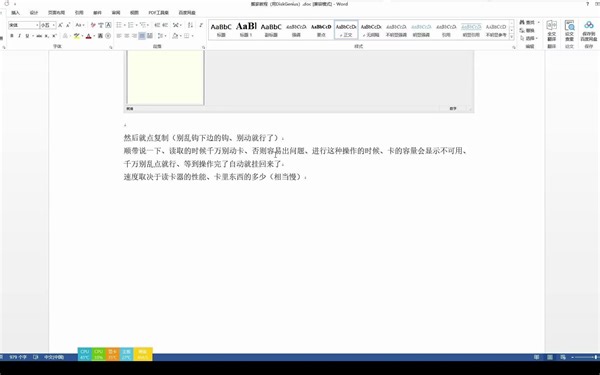
Task: Toggle strikethrough (abc) formatting
Action: (39, 36)
